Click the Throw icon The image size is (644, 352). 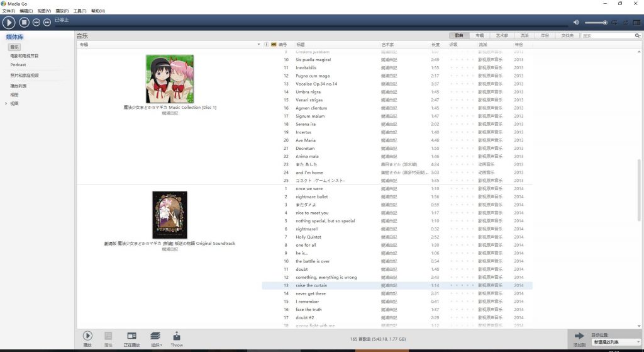177,339
